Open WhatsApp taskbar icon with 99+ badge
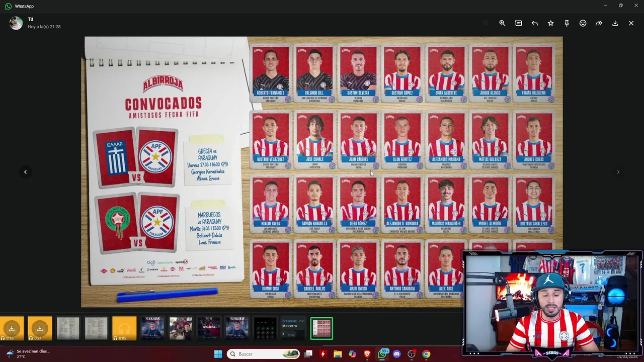This screenshot has height=362, width=644. (382, 354)
